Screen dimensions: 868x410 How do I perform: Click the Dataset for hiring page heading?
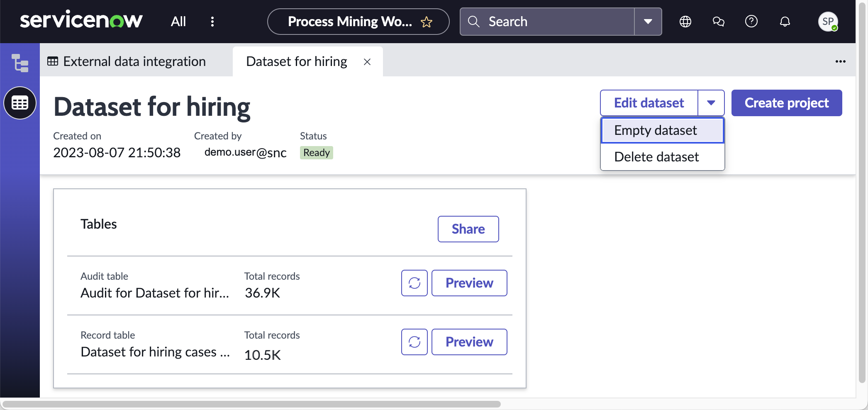pyautogui.click(x=152, y=107)
